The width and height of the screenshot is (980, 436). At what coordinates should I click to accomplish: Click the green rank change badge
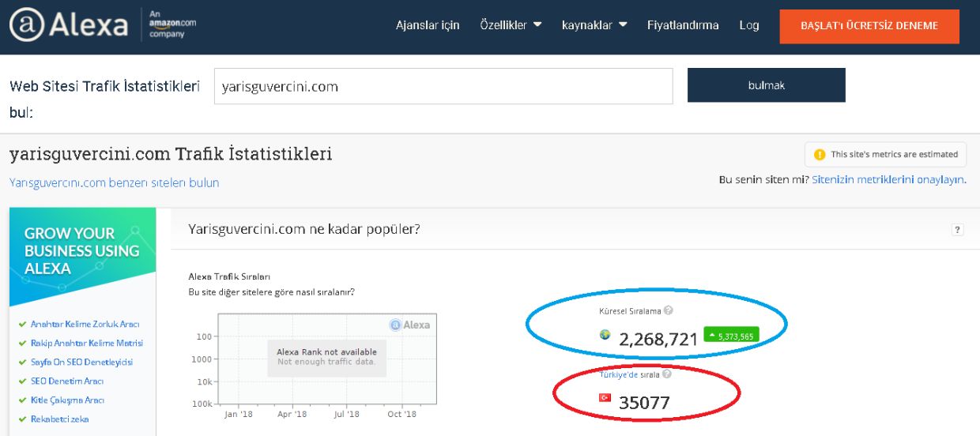click(731, 336)
